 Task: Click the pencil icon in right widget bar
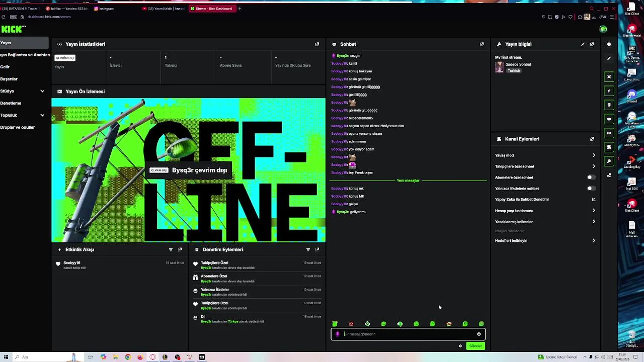tap(609, 58)
